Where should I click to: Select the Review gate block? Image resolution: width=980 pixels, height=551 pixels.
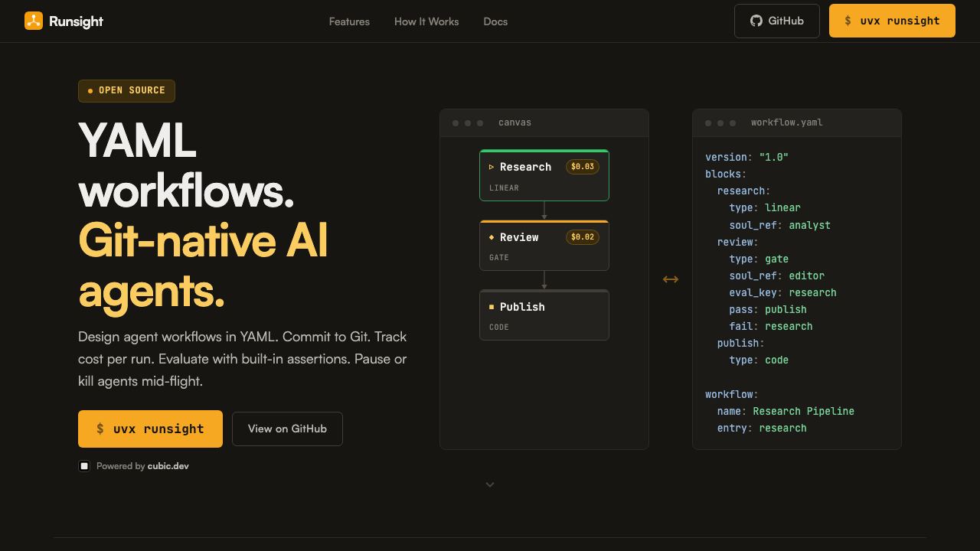pyautogui.click(x=544, y=246)
